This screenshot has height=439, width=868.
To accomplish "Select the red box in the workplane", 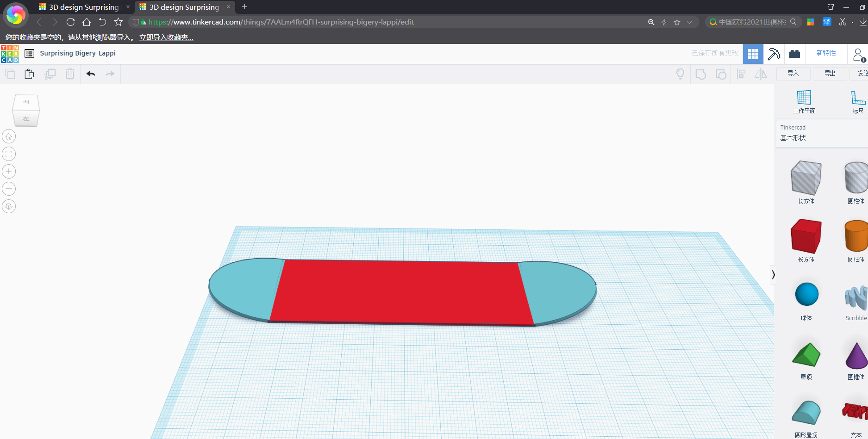I will [401, 292].
